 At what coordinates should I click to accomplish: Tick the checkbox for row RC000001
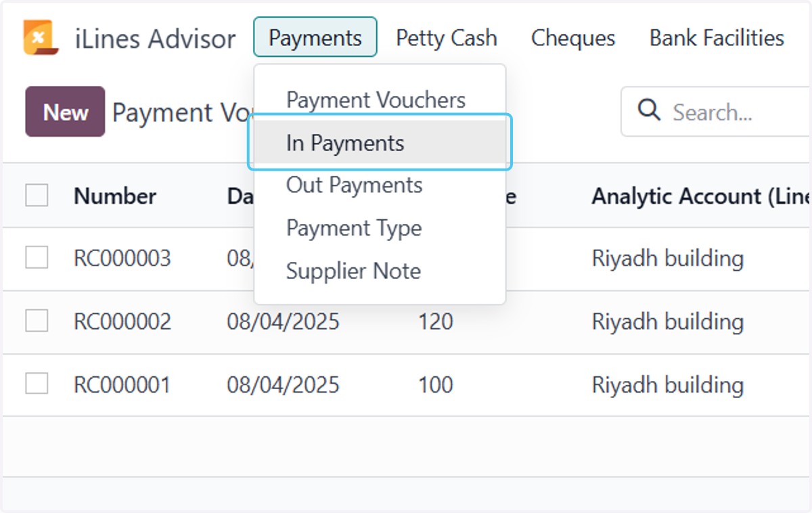(x=37, y=384)
